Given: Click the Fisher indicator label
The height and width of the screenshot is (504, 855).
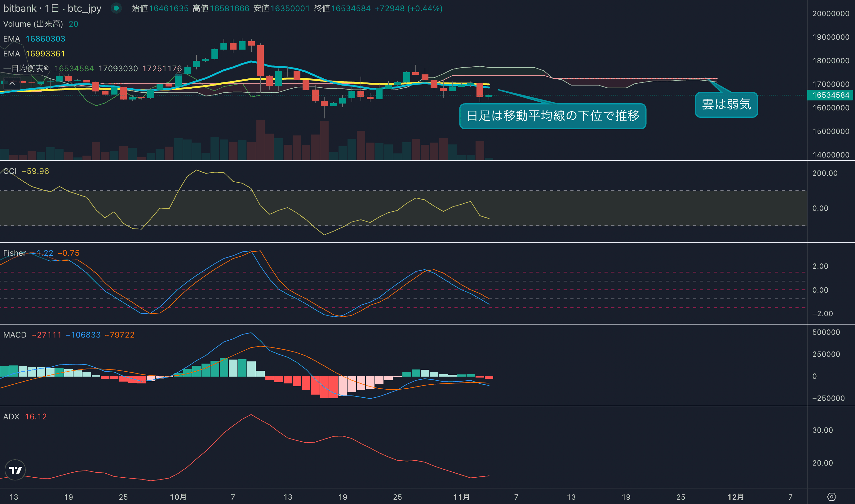Looking at the screenshot, I should coord(15,253).
